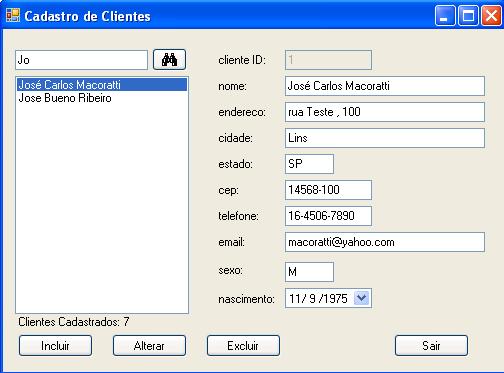Viewport: 504px width, 373px height.
Task: Click the Cadastro de Clientes title text
Action: pyautogui.click(x=87, y=16)
